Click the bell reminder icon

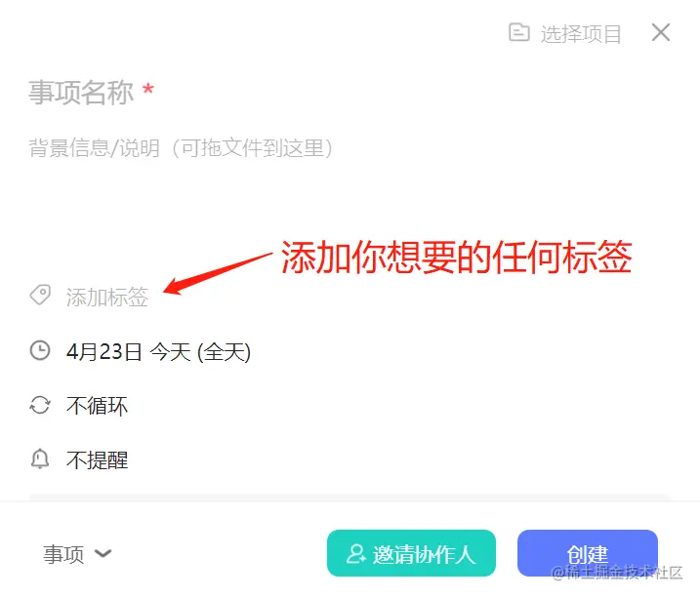40,458
